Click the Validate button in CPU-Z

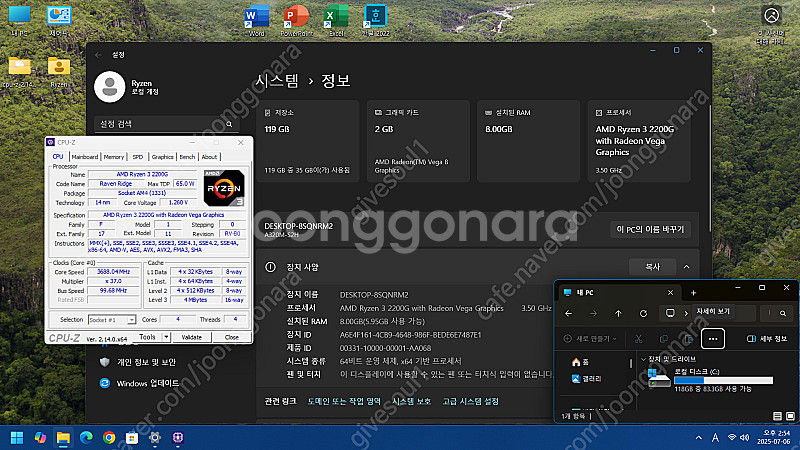pos(192,337)
